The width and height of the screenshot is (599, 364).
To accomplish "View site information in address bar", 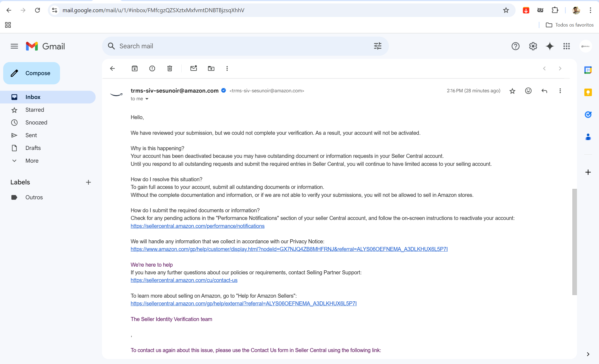I will (54, 10).
